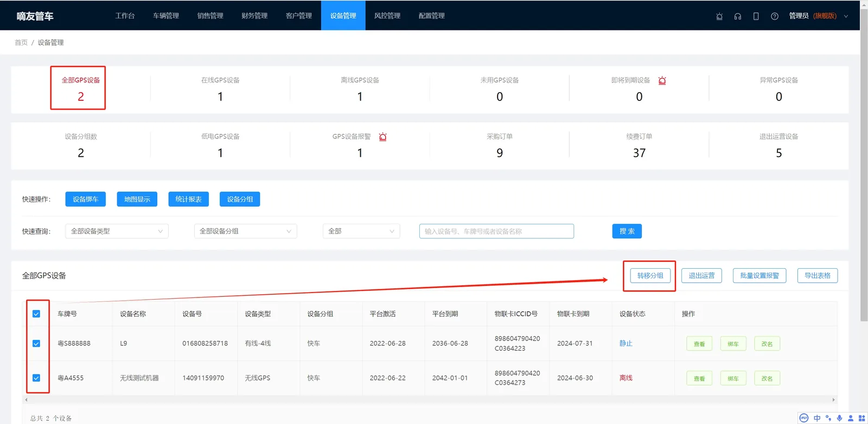The height and width of the screenshot is (424, 868).
Task: Click the 退出运营 button
Action: [x=701, y=276]
